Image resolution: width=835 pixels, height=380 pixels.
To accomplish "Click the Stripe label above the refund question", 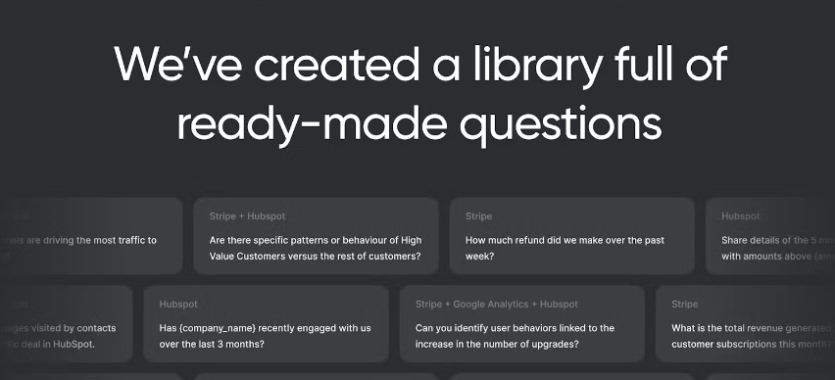I will 478,216.
